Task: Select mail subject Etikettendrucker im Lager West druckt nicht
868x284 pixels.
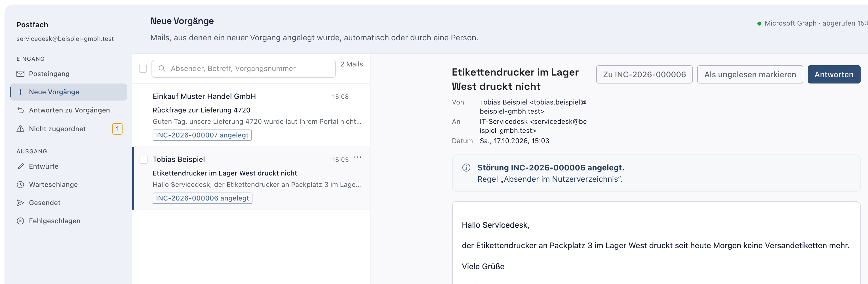Action: tap(224, 173)
